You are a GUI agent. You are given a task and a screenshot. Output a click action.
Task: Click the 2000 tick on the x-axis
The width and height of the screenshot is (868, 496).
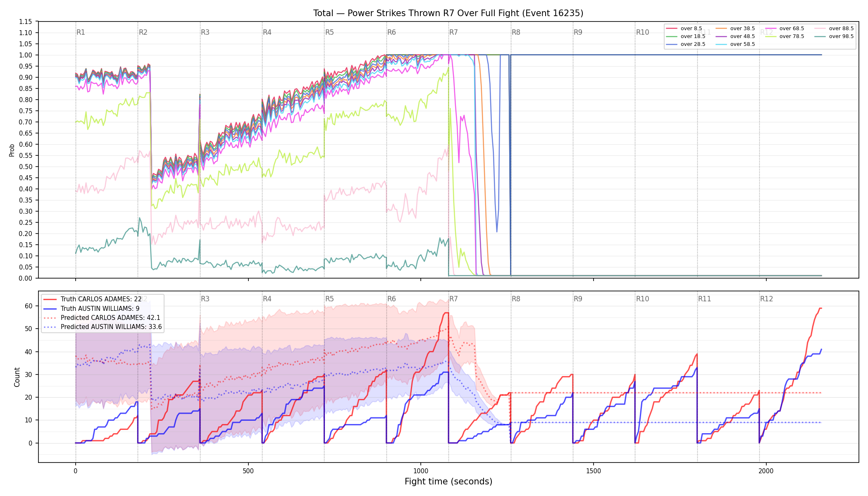[x=766, y=471]
